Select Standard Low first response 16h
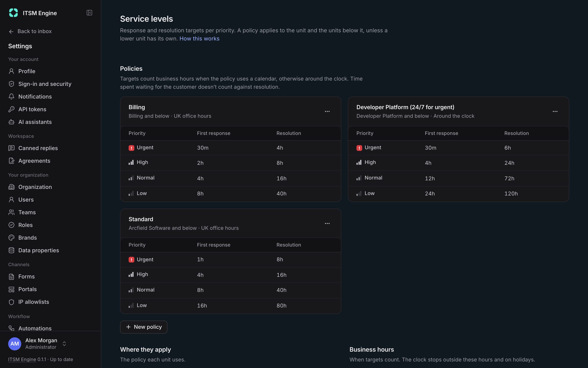Image resolution: width=588 pixels, height=368 pixels. pos(202,305)
